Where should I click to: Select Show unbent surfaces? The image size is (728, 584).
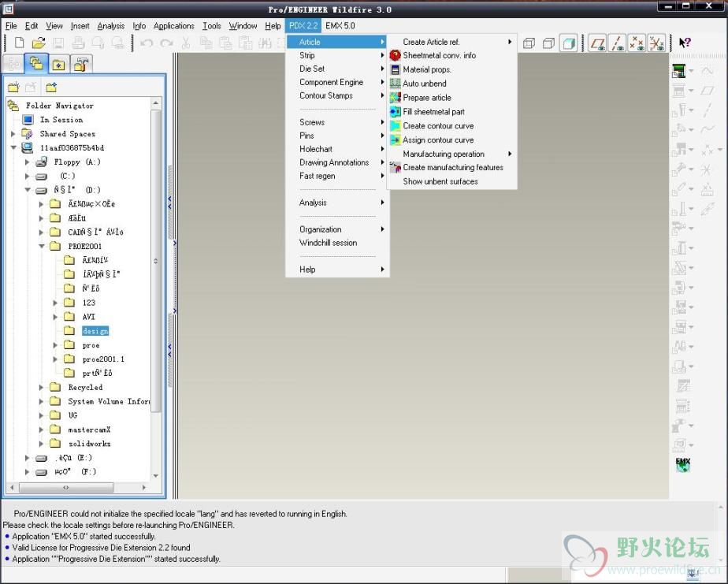point(440,181)
